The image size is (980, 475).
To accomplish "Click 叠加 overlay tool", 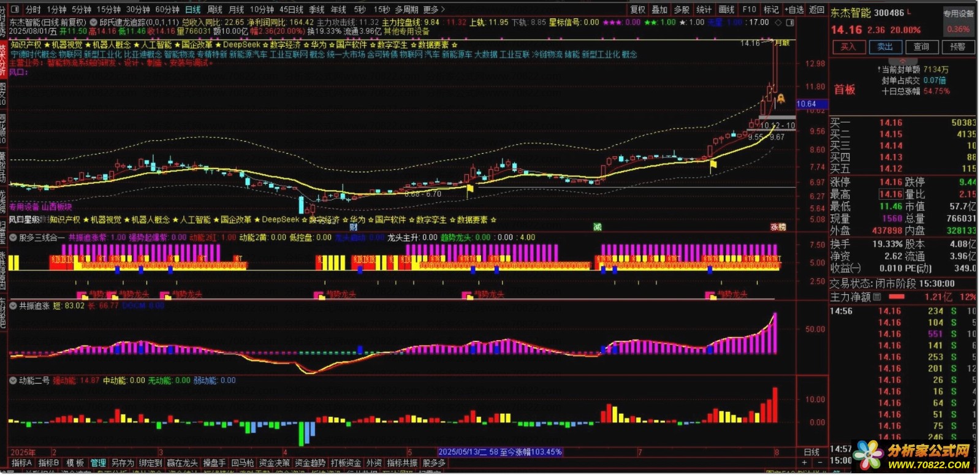I will pyautogui.click(x=659, y=9).
